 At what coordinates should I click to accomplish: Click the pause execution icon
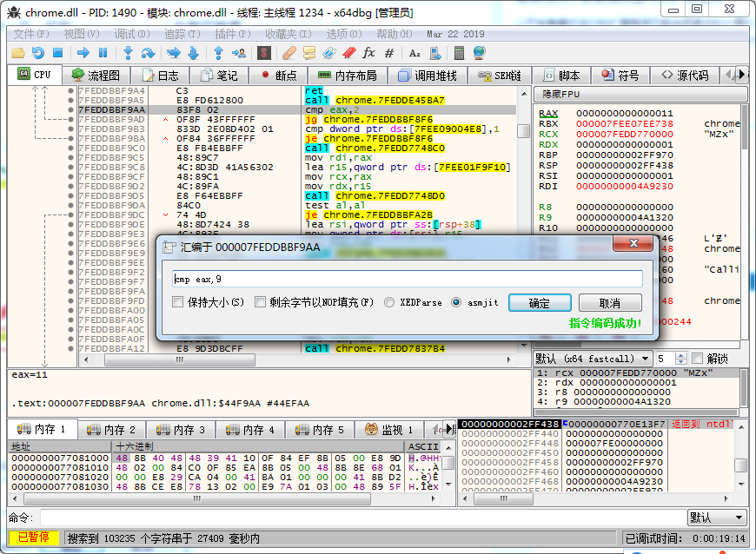tap(103, 53)
